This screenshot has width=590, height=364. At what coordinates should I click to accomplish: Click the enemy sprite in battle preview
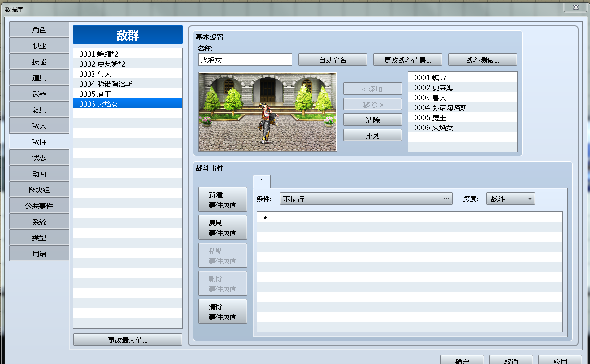pyautogui.click(x=268, y=123)
